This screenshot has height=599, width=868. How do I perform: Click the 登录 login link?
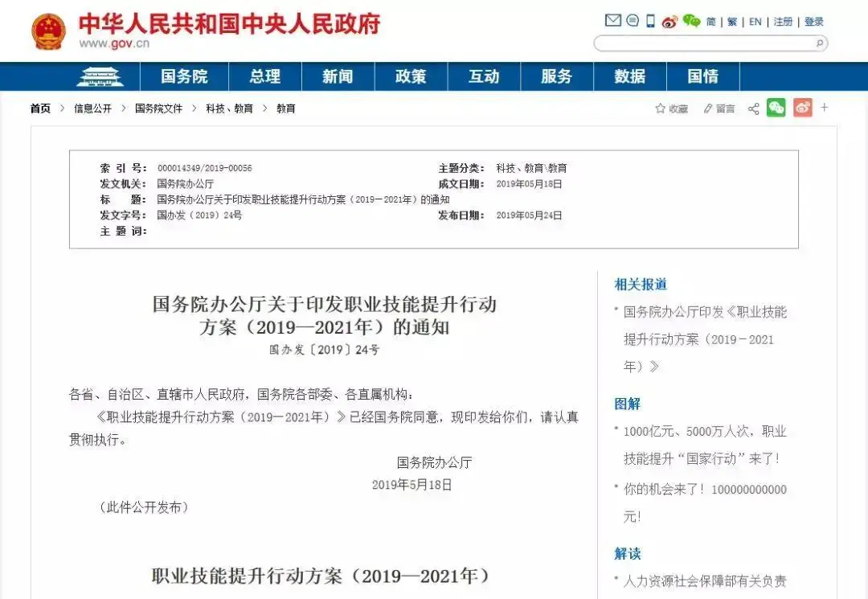[814, 22]
